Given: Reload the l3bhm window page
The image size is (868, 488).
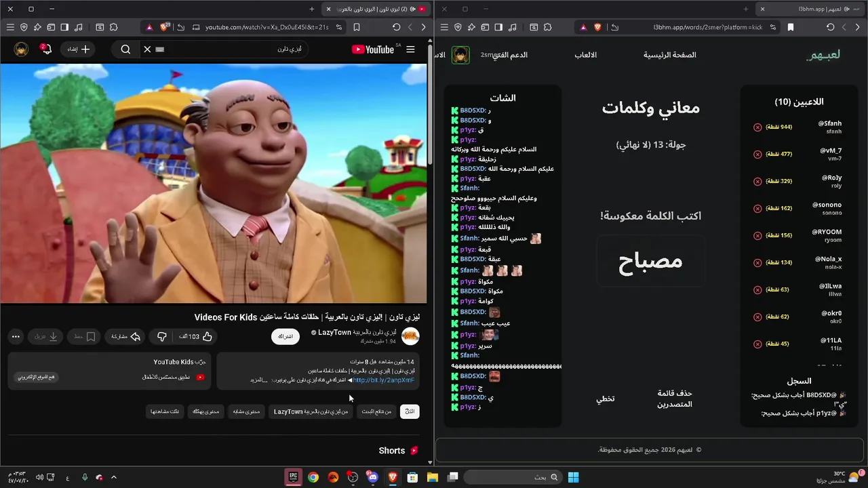Looking at the screenshot, I should 831,27.
